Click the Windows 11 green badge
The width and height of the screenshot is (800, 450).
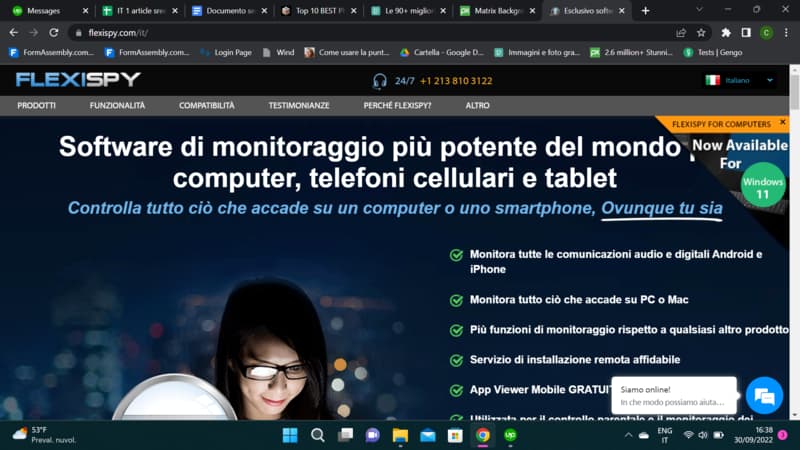763,185
